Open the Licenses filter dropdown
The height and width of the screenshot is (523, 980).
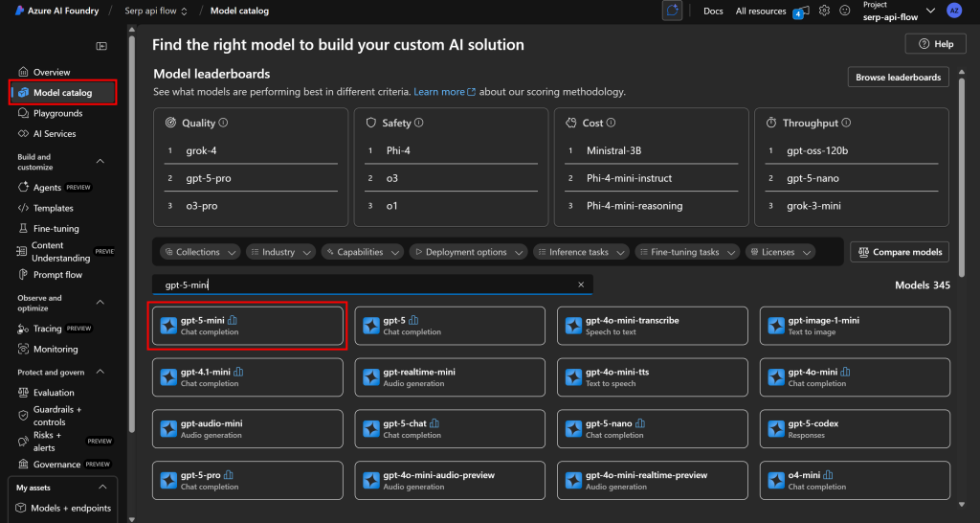(780, 252)
